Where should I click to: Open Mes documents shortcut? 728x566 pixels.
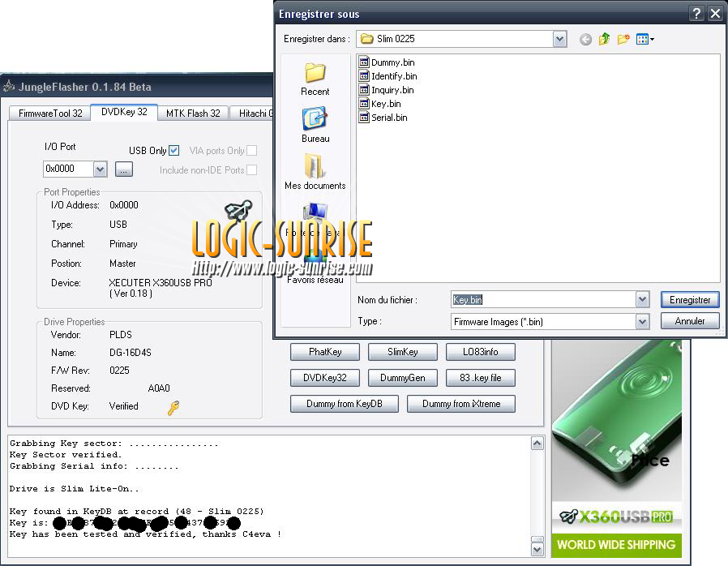click(315, 172)
